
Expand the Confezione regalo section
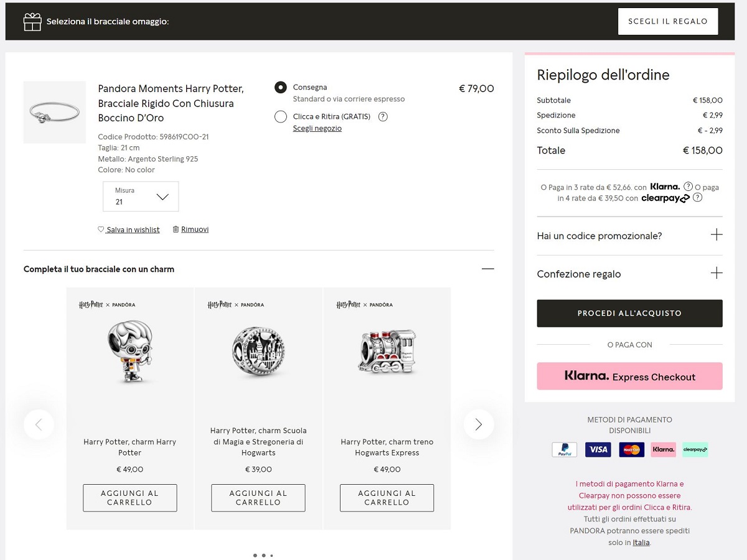click(629, 274)
